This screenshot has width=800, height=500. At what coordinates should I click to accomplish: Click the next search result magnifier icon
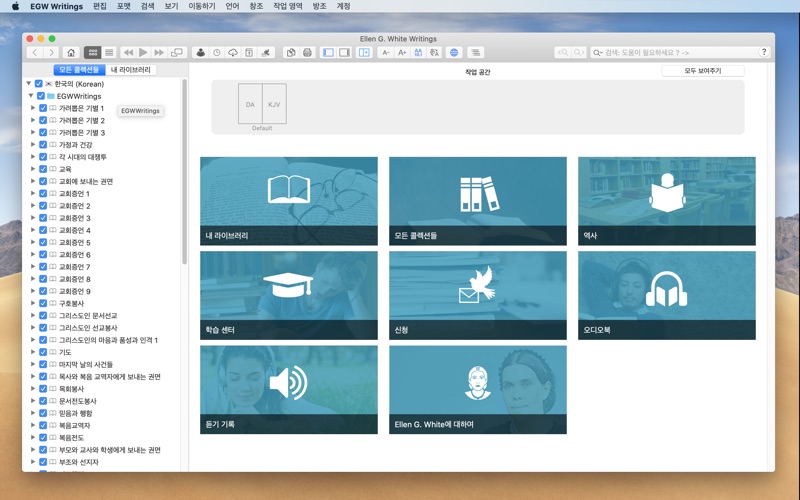coord(579,53)
